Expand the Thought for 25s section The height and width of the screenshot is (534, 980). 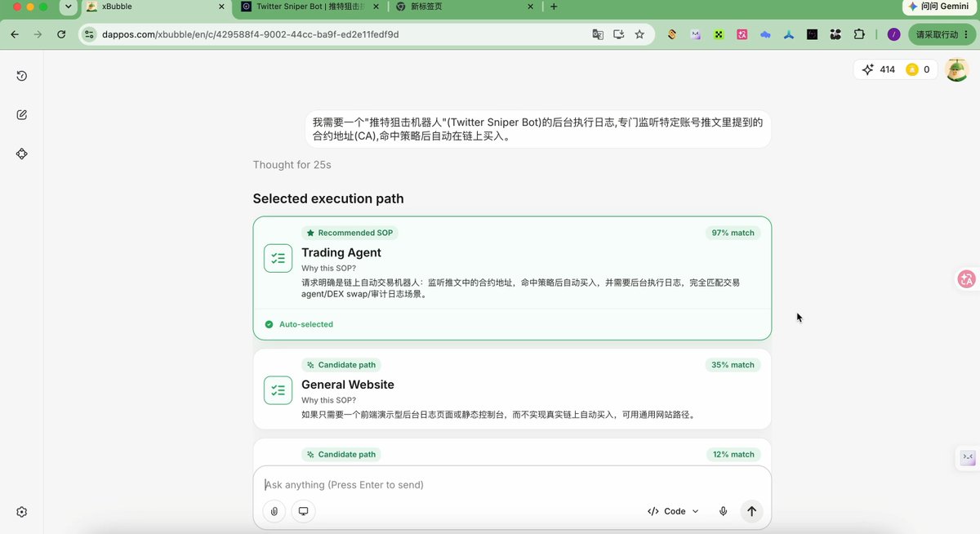click(x=292, y=165)
